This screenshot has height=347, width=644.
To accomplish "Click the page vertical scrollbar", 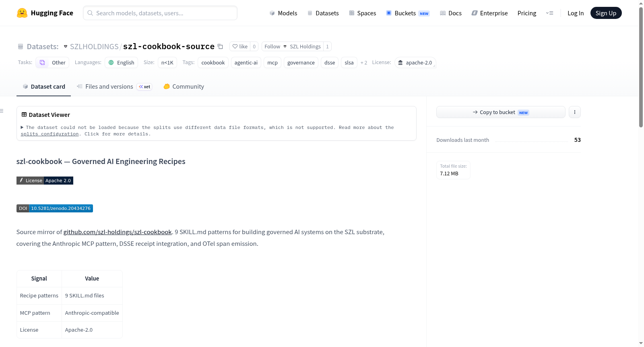I will point(641,67).
